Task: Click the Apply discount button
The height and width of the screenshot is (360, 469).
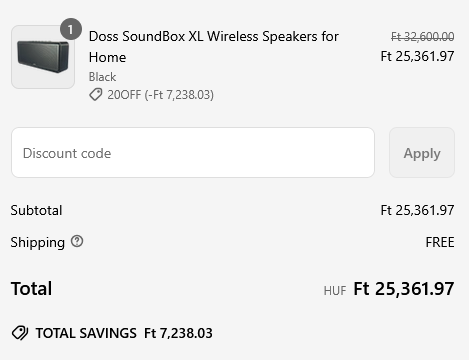Action: point(422,152)
